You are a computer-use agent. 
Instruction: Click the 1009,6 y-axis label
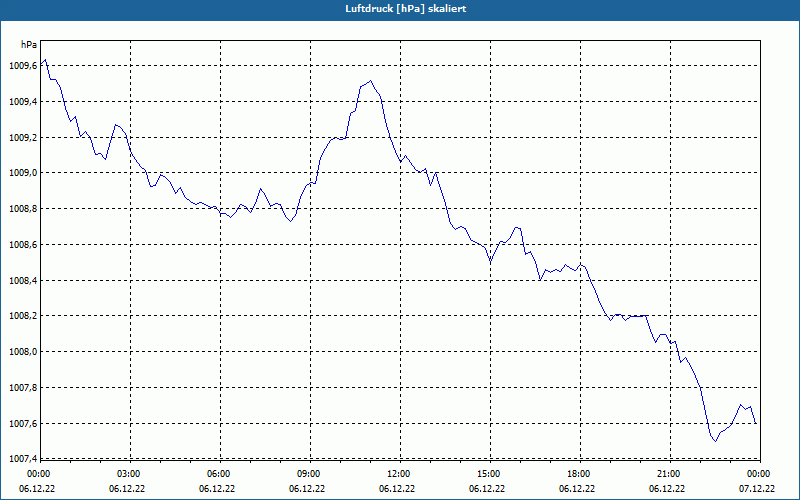(x=23, y=66)
